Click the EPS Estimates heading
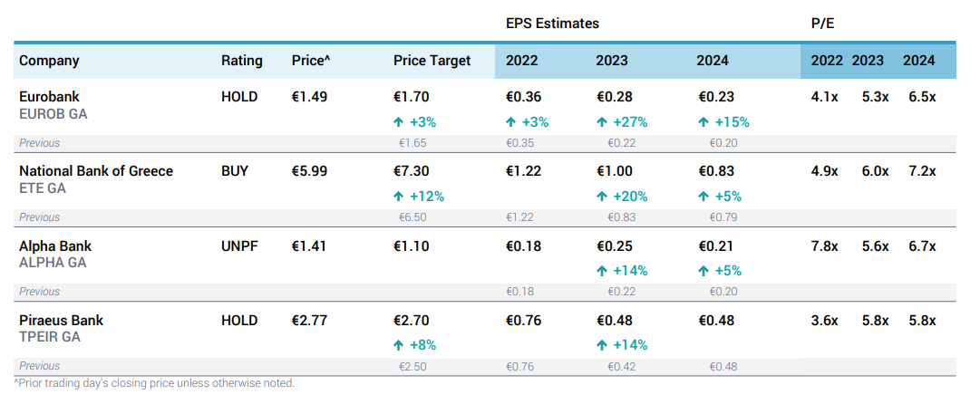 [x=552, y=24]
